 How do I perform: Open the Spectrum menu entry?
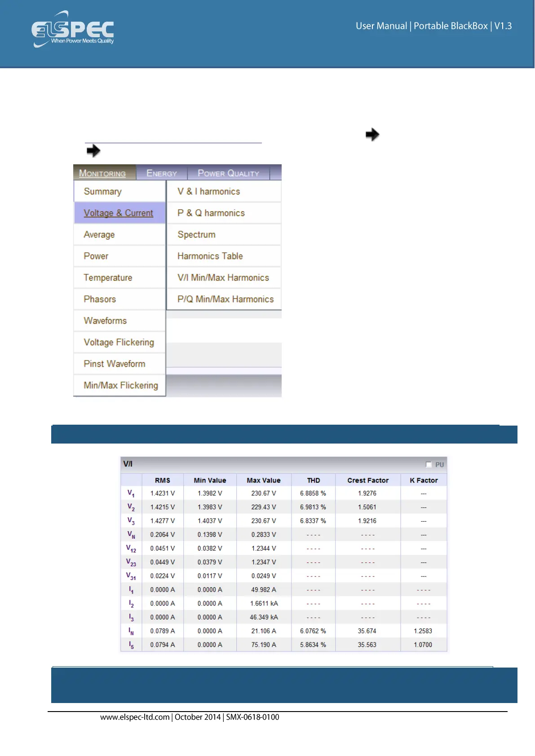coord(224,235)
